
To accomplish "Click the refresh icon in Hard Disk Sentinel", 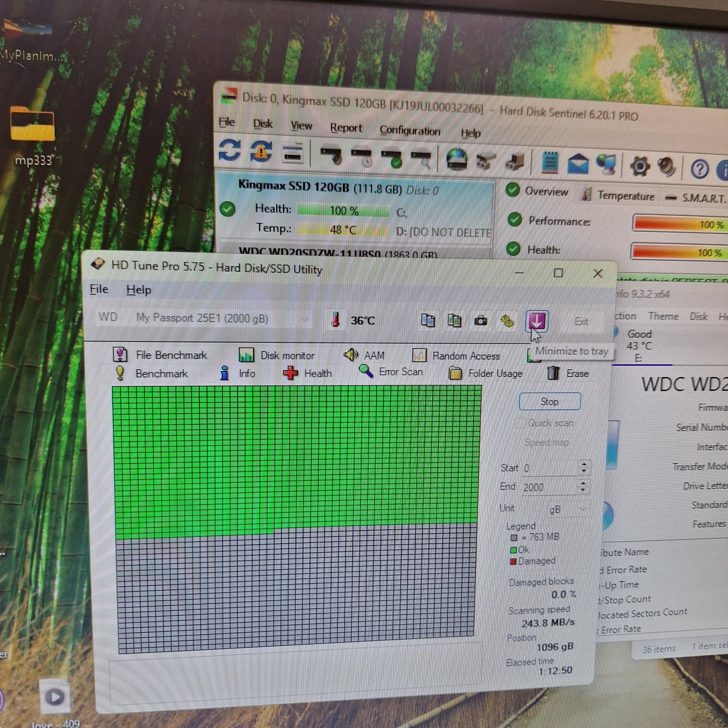I will [229, 151].
